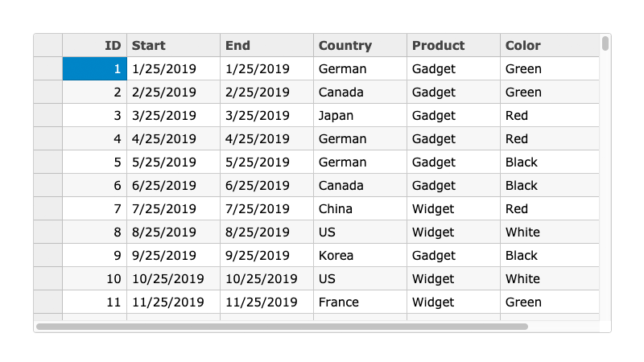Viewport: 644px width, 362px height.
Task: Click the Product column header
Action: click(453, 45)
